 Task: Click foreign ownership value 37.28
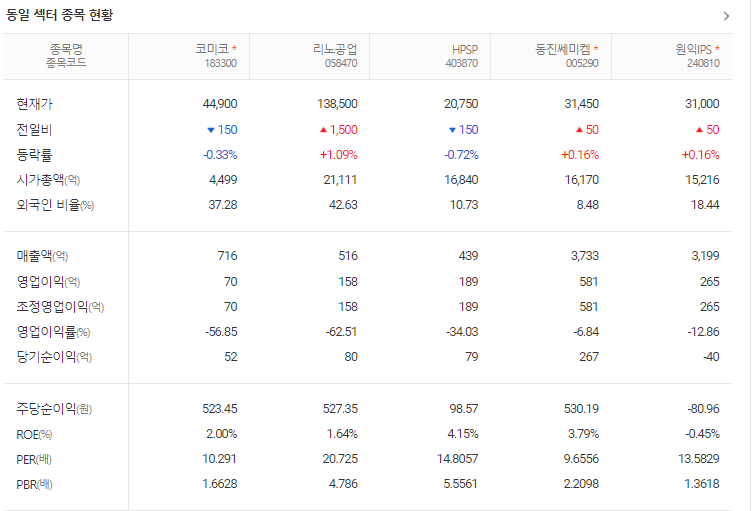click(223, 205)
